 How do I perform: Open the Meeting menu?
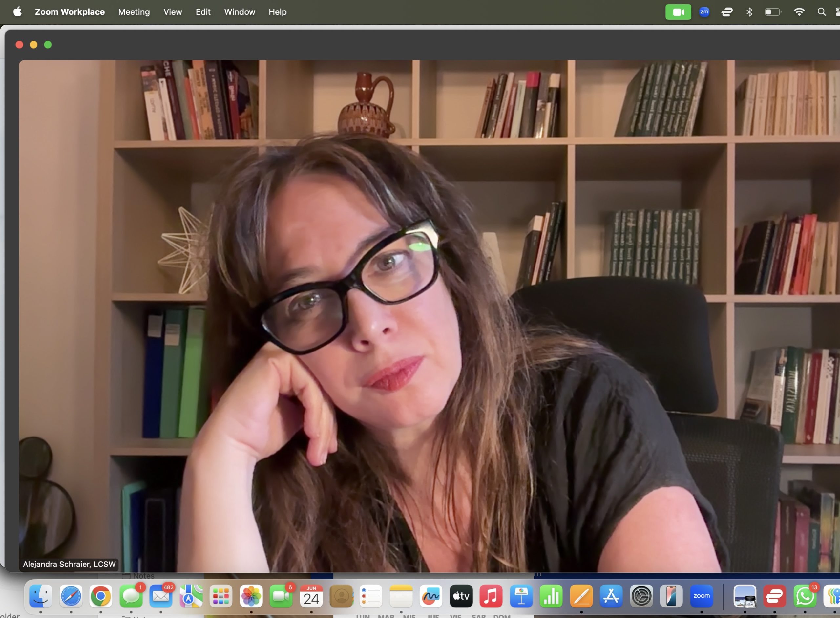click(x=134, y=12)
